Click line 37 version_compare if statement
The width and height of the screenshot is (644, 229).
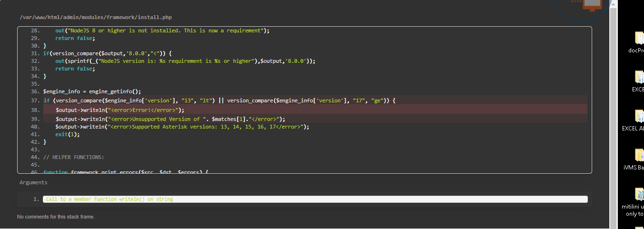coord(219,100)
